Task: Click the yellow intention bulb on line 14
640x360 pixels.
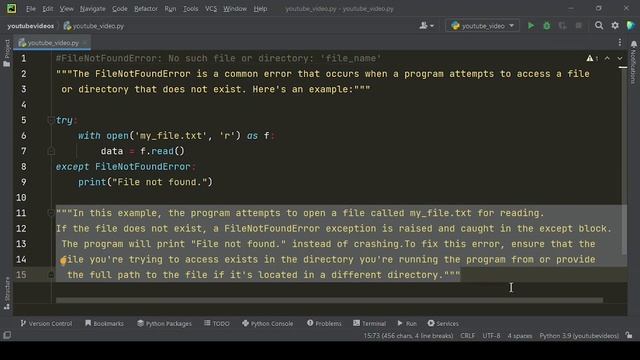Action: (x=63, y=260)
